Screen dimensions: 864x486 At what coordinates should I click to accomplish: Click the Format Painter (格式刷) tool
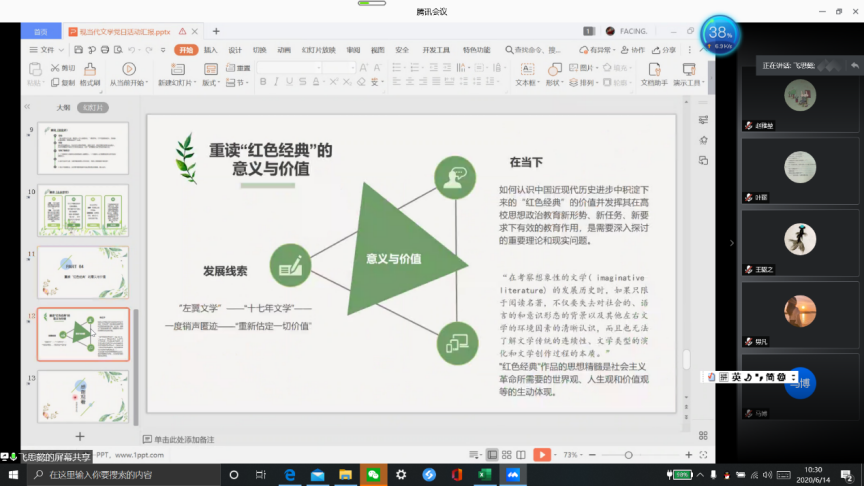pos(89,76)
